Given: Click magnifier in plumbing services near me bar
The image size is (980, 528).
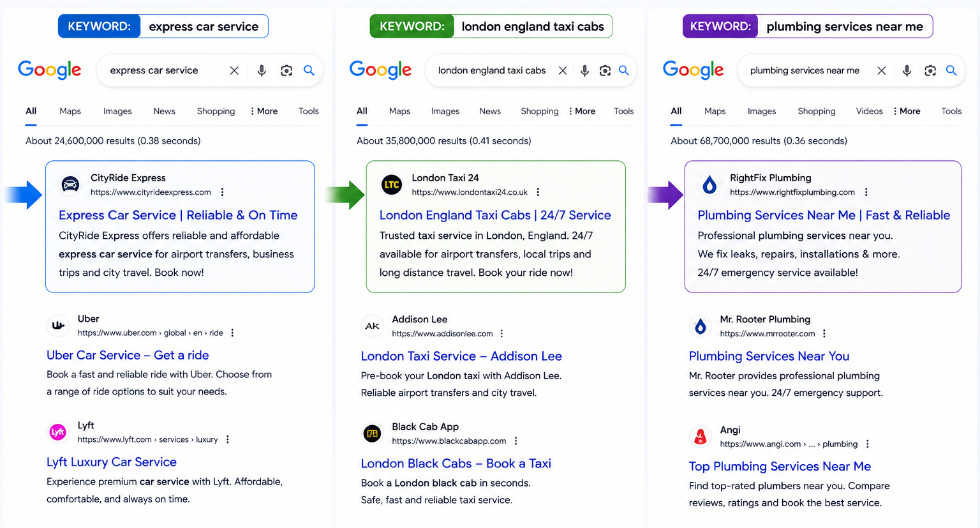Looking at the screenshot, I should 951,70.
